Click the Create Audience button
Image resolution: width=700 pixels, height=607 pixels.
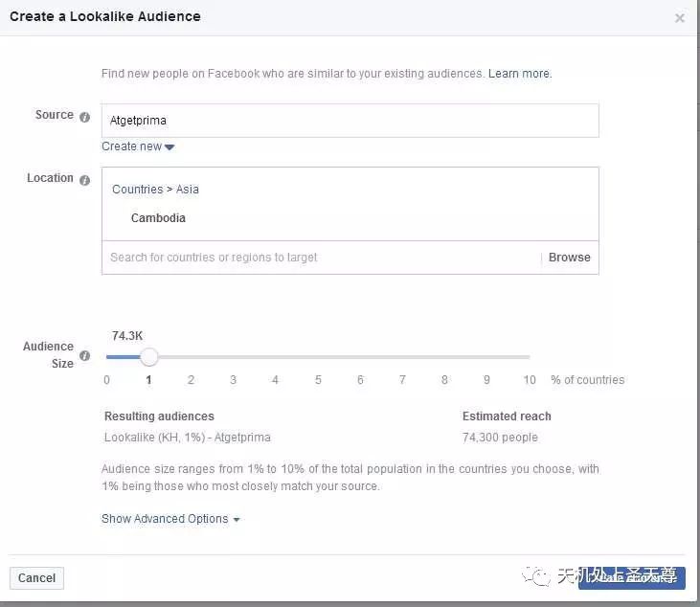click(631, 577)
